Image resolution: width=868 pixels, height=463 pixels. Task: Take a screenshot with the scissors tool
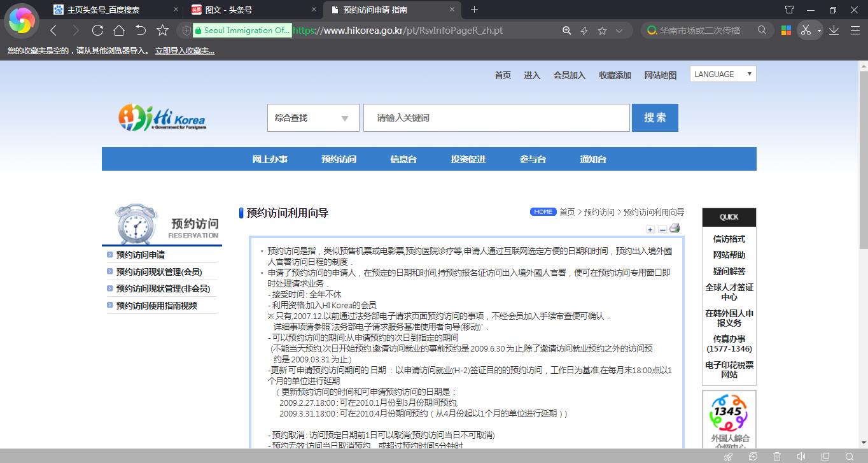tap(804, 30)
